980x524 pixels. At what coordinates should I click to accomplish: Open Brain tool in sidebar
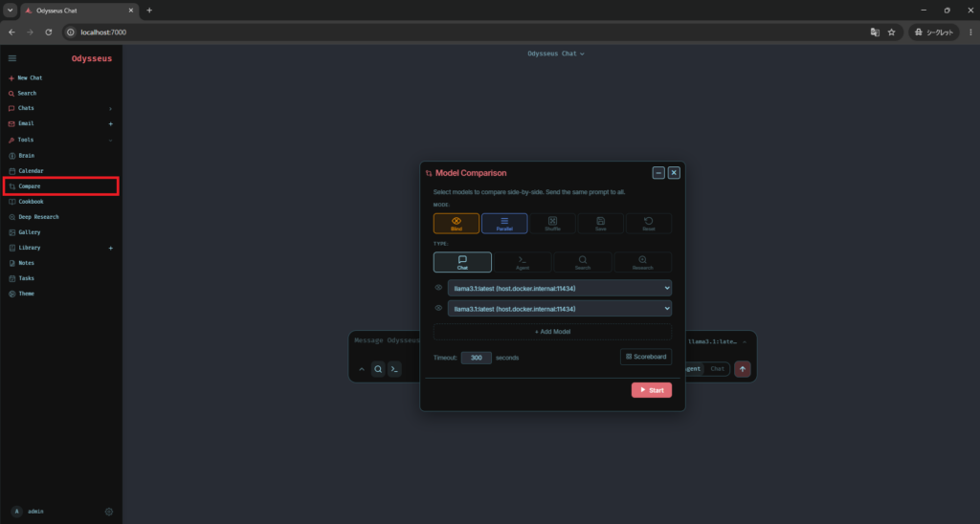[26, 156]
